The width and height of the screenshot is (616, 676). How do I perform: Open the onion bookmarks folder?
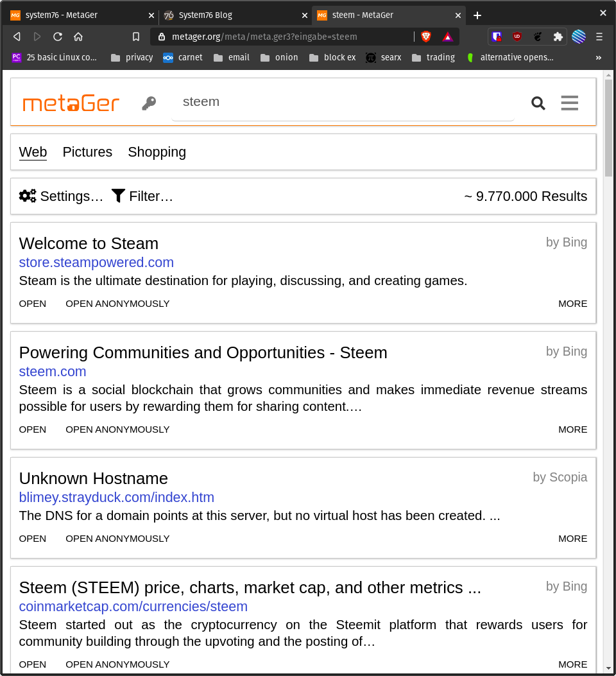click(x=279, y=57)
